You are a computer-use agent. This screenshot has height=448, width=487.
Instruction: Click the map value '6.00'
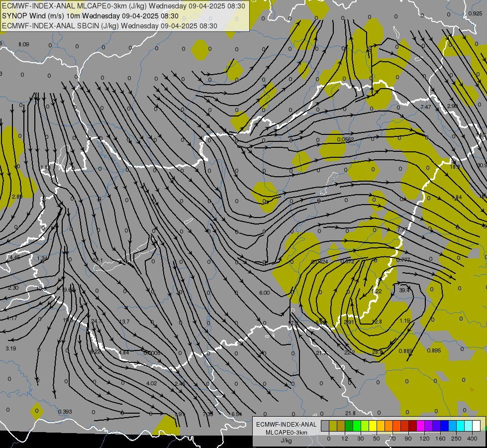(x=264, y=293)
